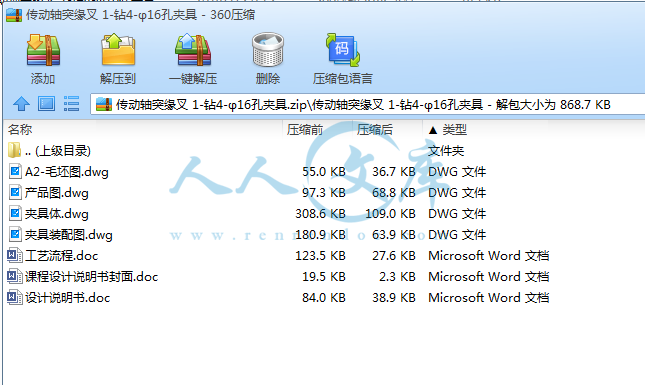The image size is (645, 385).
Task: Click the file icon of 夹具装配图.dwg
Action: pyautogui.click(x=15, y=234)
